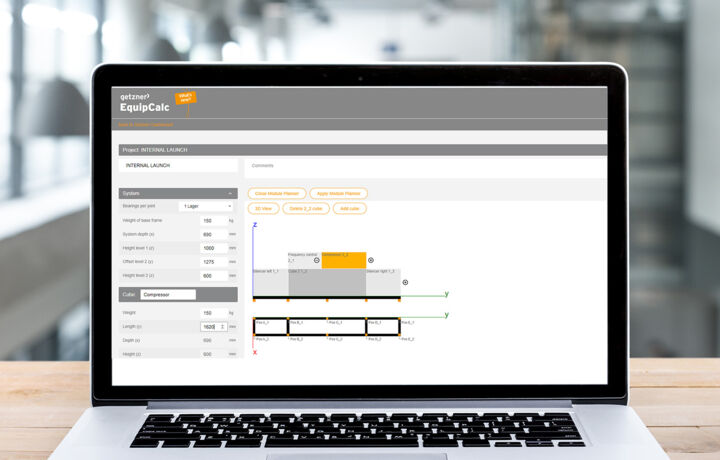The image size is (720, 460).
Task: Collapse the System panel header
Action: click(x=231, y=193)
